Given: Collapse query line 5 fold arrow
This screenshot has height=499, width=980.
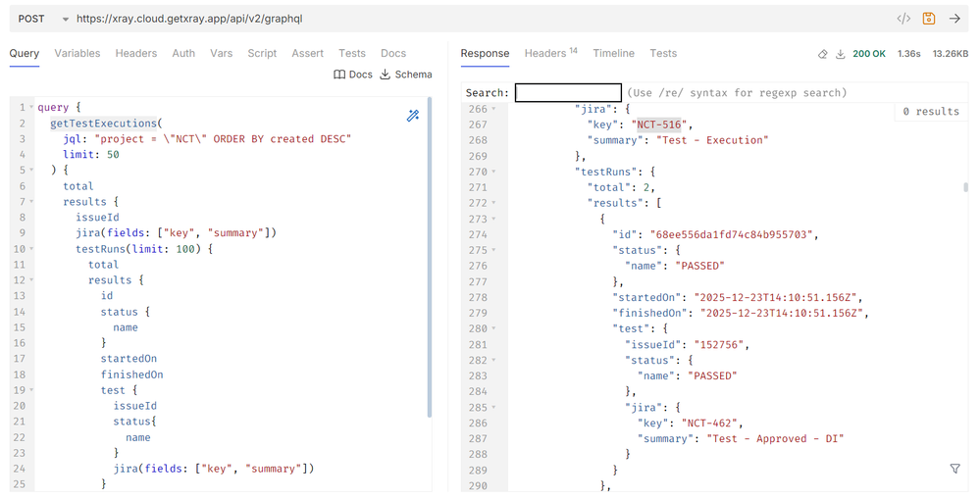Looking at the screenshot, I should (31, 170).
